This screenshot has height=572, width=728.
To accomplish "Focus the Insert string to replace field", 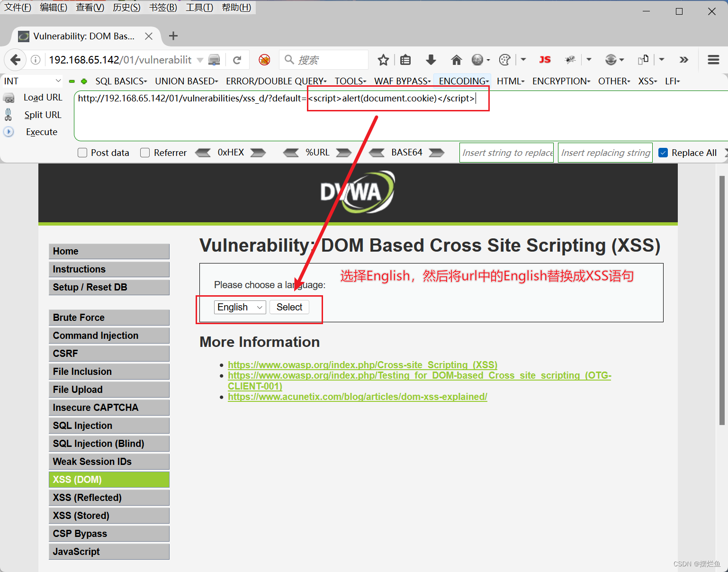I will point(506,153).
